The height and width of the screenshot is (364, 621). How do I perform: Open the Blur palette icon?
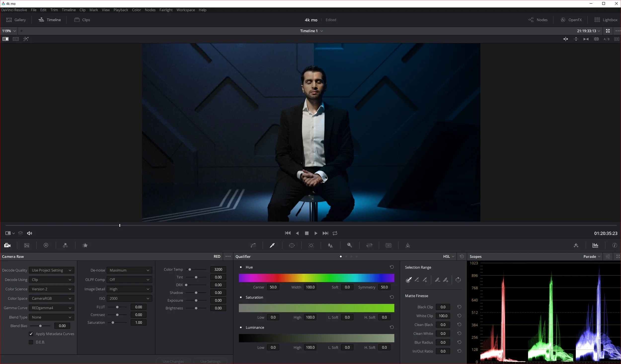[330, 245]
